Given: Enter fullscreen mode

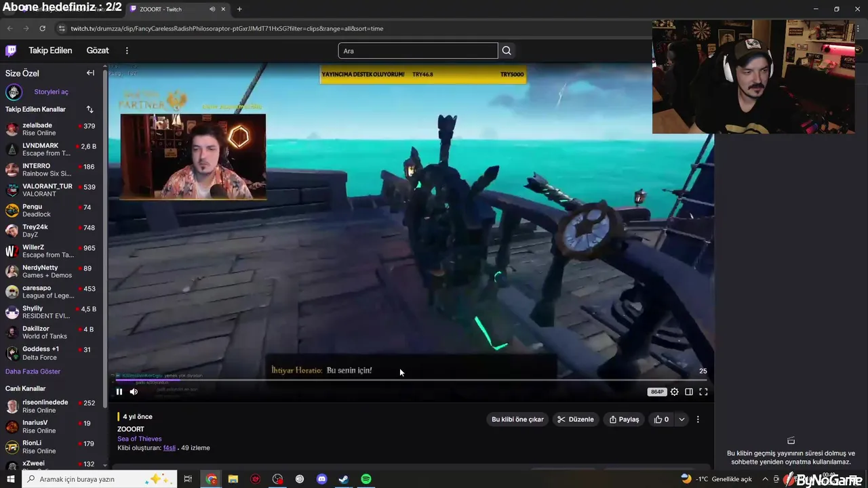Looking at the screenshot, I should coord(703,391).
